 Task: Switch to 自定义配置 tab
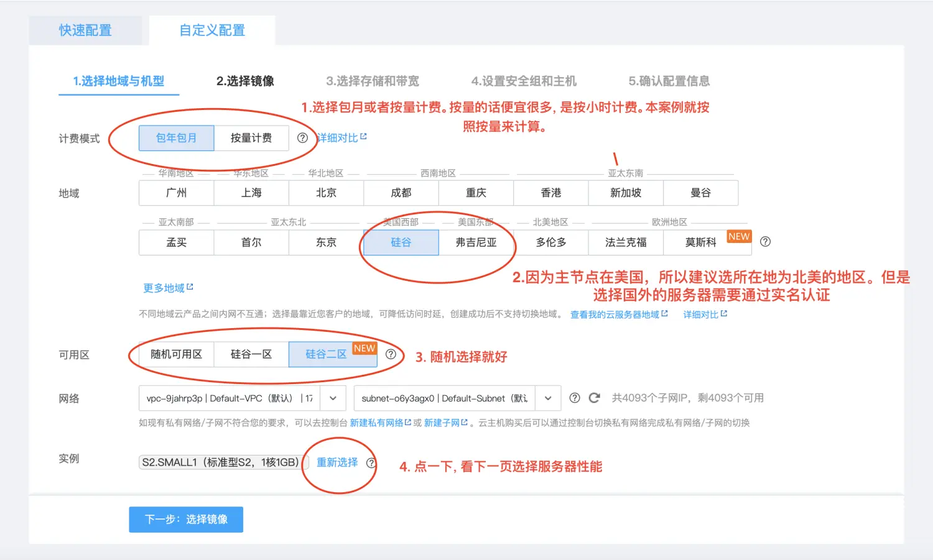212,30
